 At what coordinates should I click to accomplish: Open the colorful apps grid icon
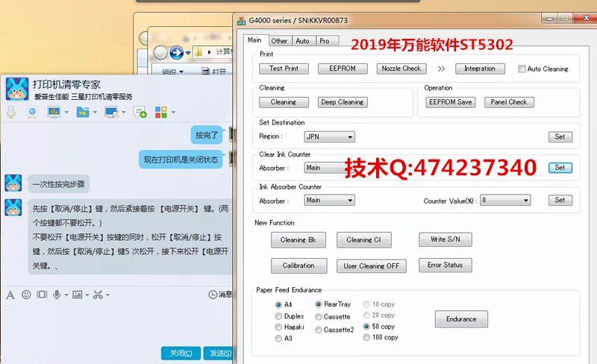pyautogui.click(x=161, y=112)
